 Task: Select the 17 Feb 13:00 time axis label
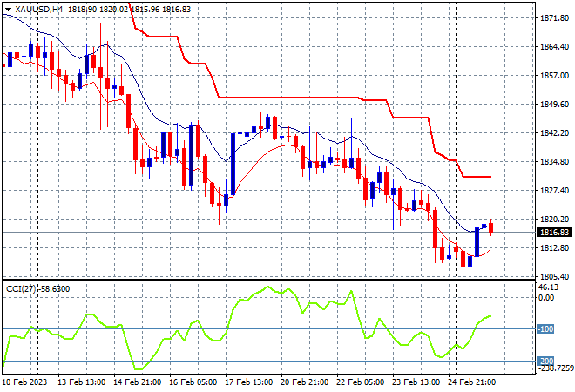[x=249, y=382]
